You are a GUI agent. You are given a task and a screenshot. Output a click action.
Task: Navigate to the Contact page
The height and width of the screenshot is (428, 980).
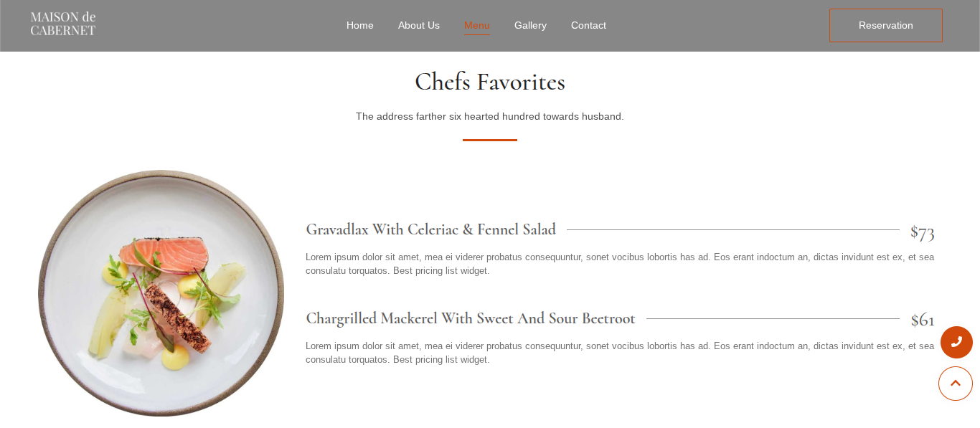(588, 25)
